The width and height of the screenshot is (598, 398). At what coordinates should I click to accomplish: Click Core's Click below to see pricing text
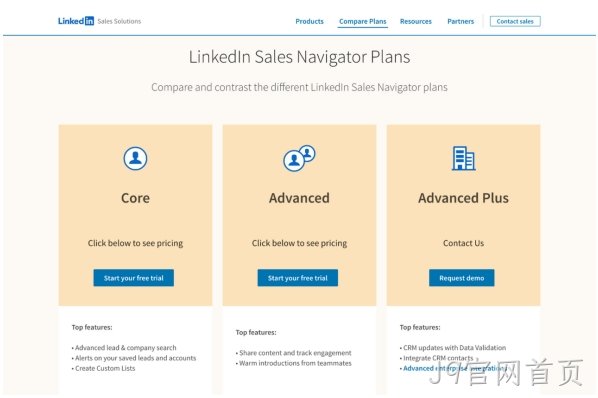(x=135, y=243)
